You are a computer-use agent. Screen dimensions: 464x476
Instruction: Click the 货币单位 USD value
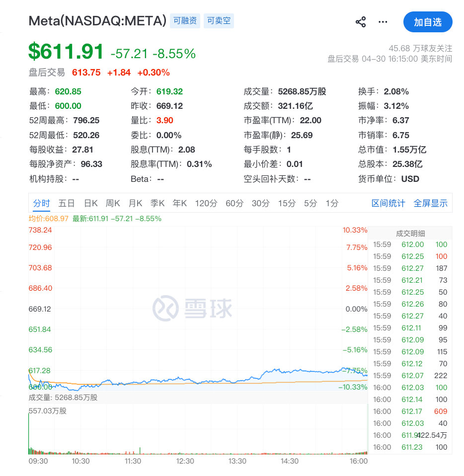pos(410,179)
